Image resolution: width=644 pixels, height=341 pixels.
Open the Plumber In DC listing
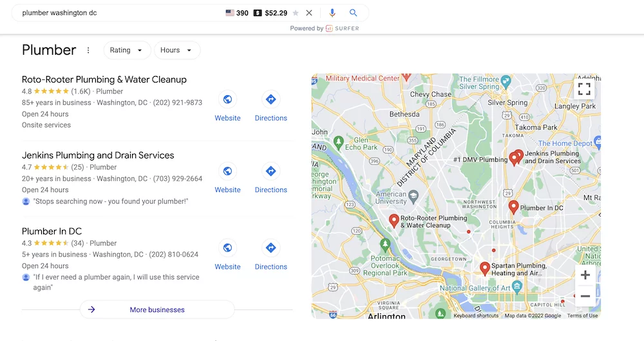coord(52,231)
